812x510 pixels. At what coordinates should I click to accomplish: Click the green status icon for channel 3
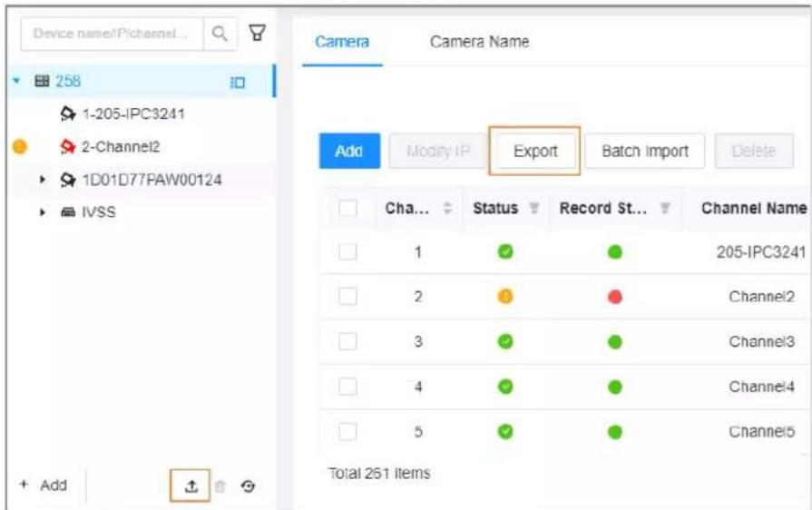pyautogui.click(x=505, y=342)
